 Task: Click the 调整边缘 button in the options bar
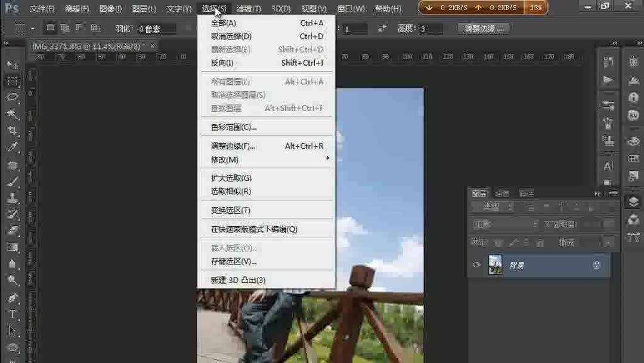pos(483,27)
